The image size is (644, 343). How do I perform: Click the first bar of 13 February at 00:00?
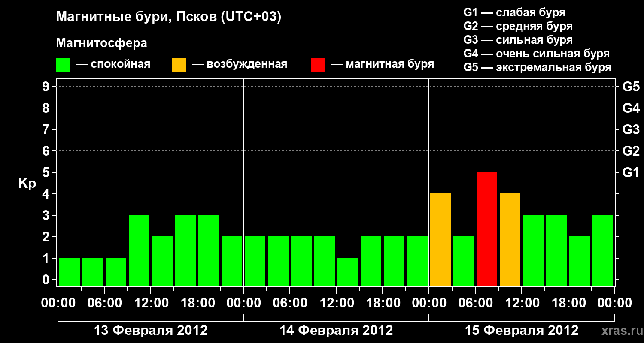70,272
